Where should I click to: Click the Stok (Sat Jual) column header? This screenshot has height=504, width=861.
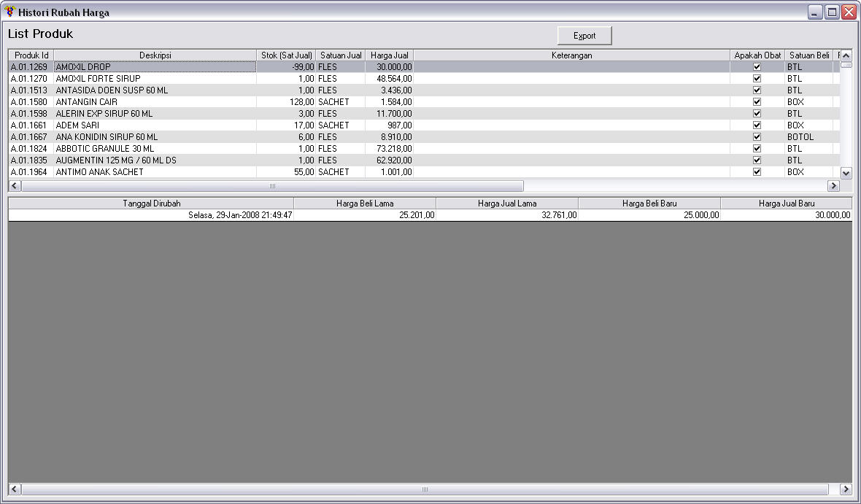pyautogui.click(x=286, y=55)
